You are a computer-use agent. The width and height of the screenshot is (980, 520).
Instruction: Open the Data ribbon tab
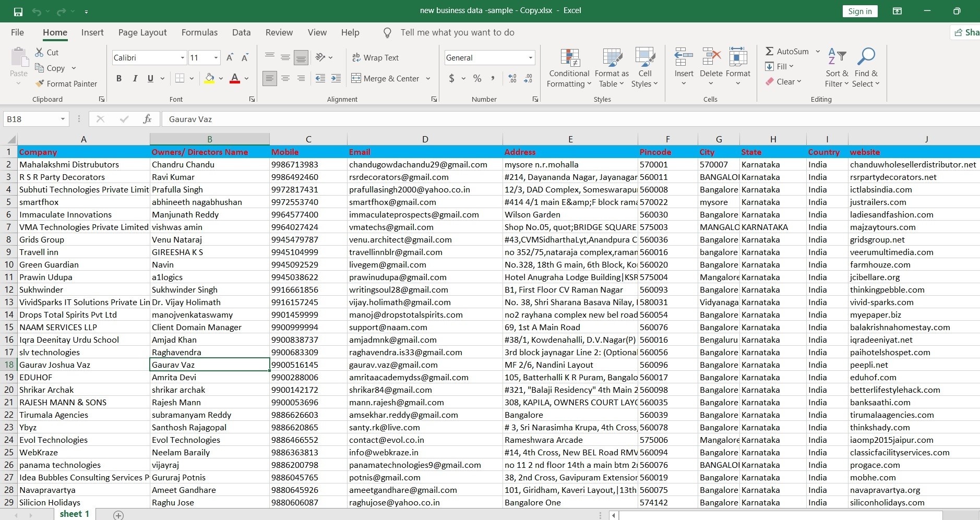click(241, 32)
